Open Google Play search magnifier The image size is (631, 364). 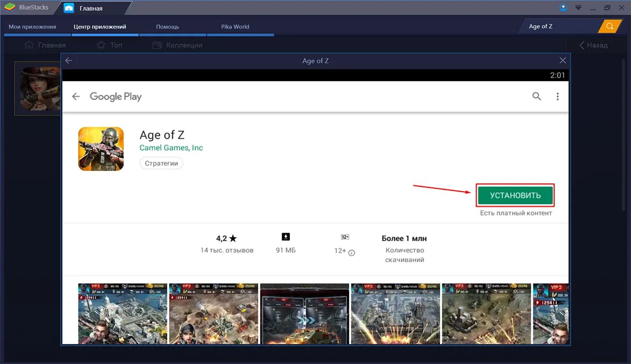tap(536, 96)
